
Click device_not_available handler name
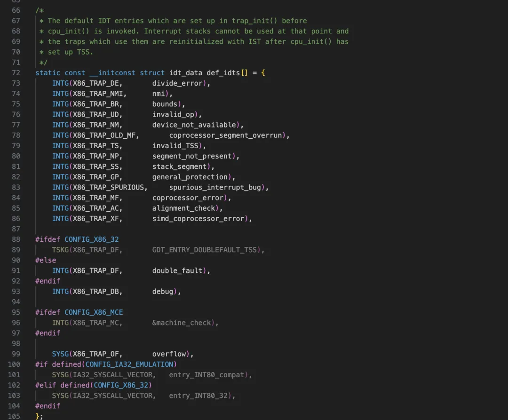pos(194,125)
